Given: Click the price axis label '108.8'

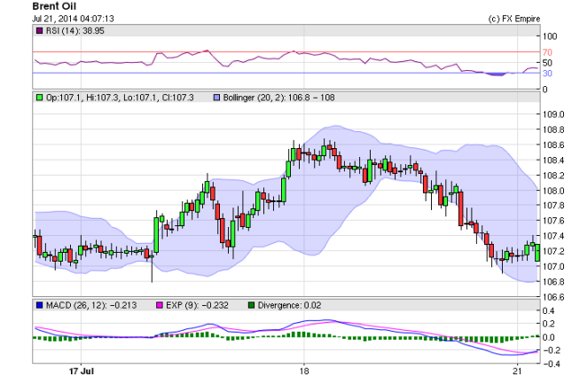Looking at the screenshot, I should (x=553, y=129).
